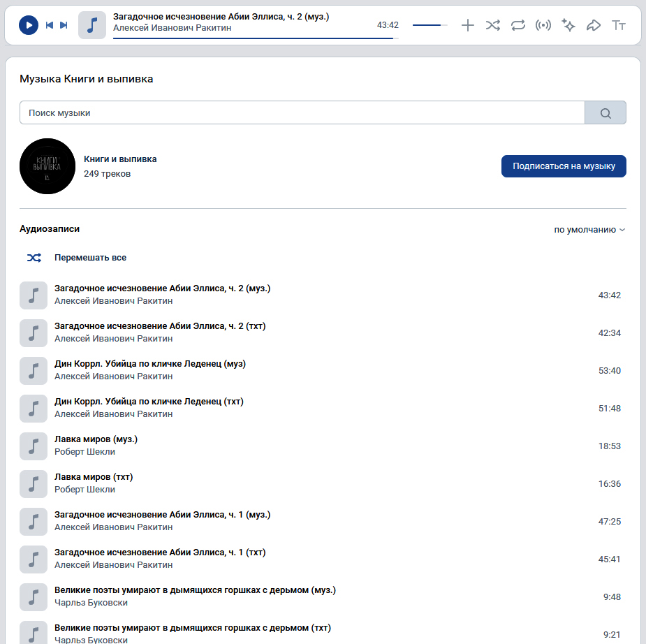Toggle repeat mode in the player
646x644 pixels.
(x=518, y=25)
